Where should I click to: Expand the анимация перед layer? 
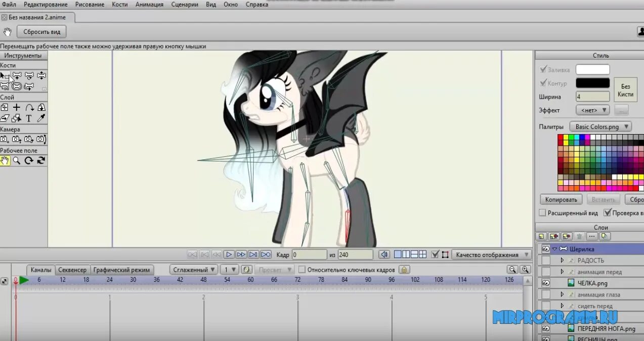(x=562, y=272)
